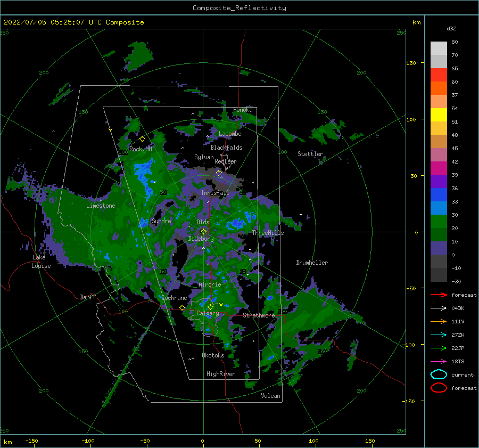Click the white 04DK arrow icon
479x448 pixels.
439,308
